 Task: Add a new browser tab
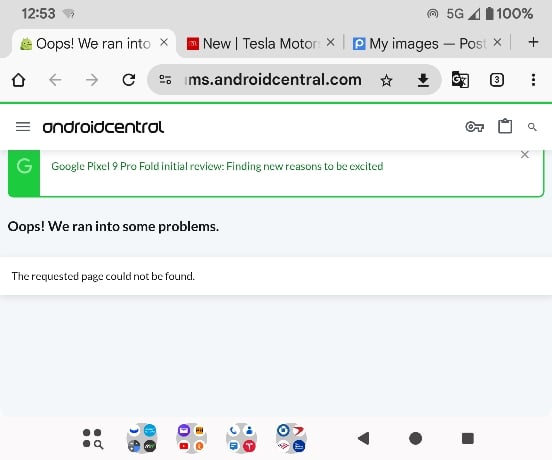[x=533, y=42]
